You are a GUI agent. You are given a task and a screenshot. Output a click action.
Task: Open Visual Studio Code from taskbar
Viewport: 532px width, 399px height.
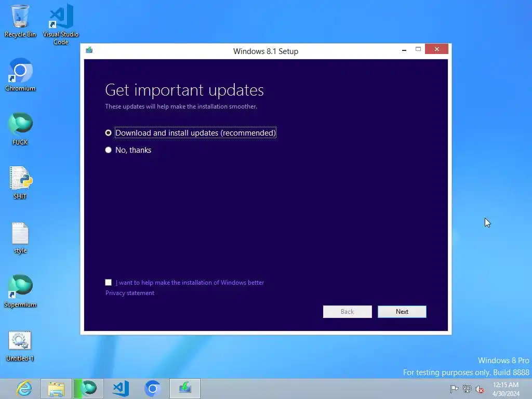[x=121, y=389]
